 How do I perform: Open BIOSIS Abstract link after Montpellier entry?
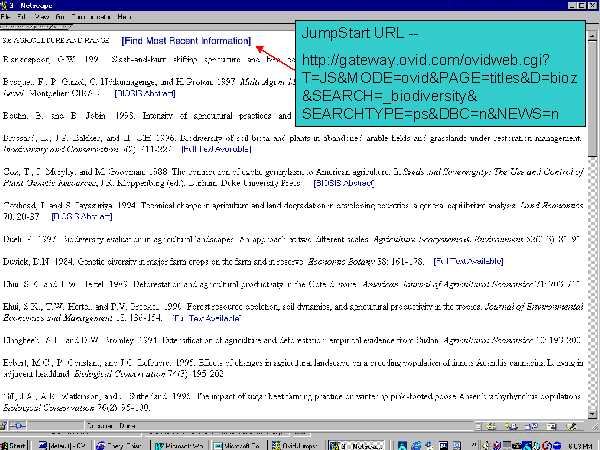[x=145, y=93]
